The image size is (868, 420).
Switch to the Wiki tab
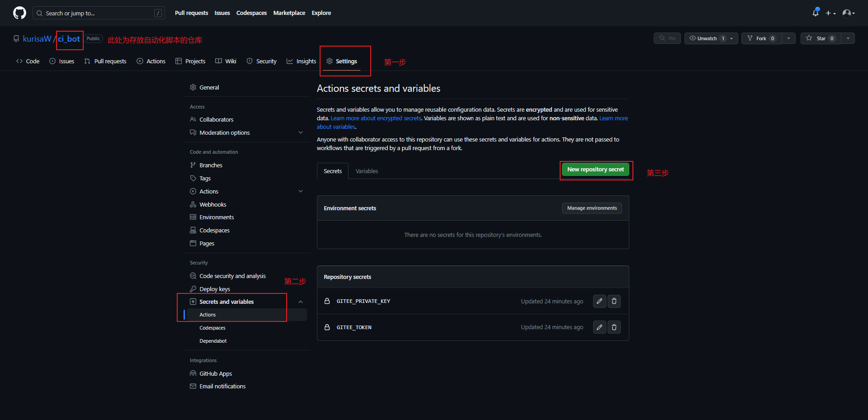point(226,61)
